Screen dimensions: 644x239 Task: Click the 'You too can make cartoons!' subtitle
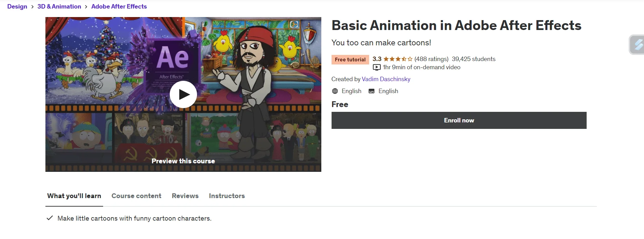pos(381,43)
